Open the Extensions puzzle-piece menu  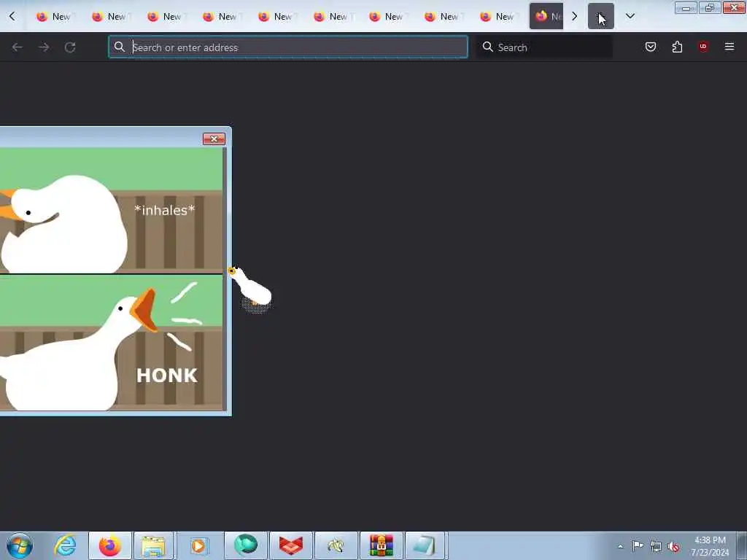tap(677, 47)
